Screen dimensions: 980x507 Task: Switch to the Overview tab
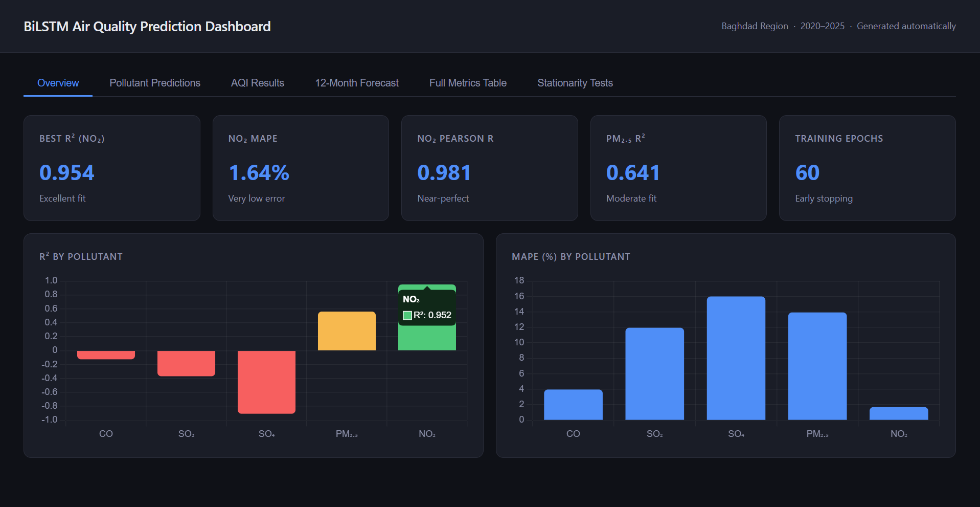(x=58, y=83)
